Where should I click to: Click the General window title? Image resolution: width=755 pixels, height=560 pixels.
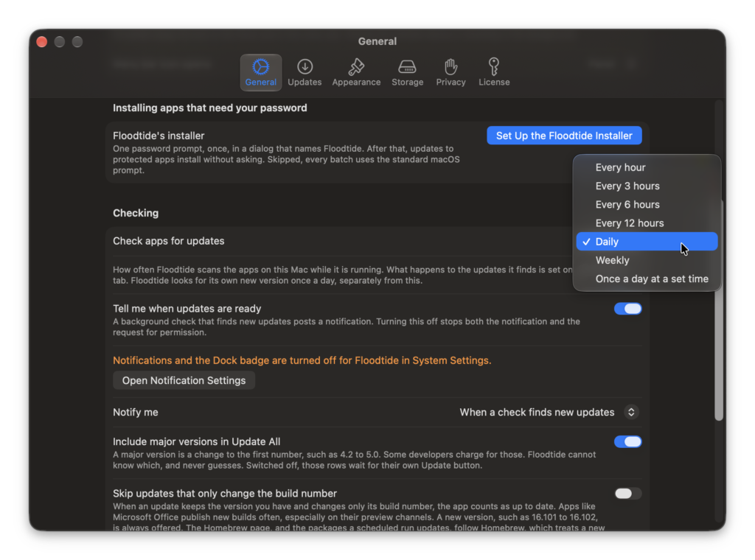[377, 41]
